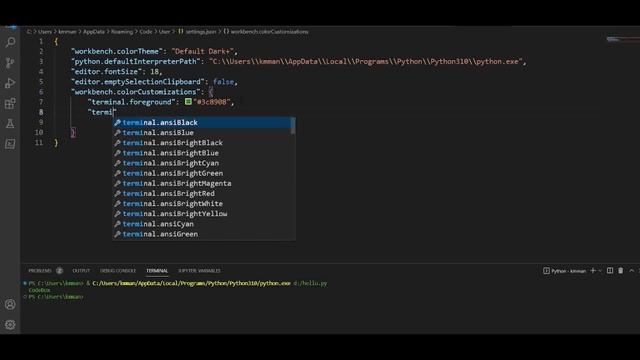Choose terminal.ansiBrightCyan suggestion
Screen dimensions: 640x360
pos(203,163)
